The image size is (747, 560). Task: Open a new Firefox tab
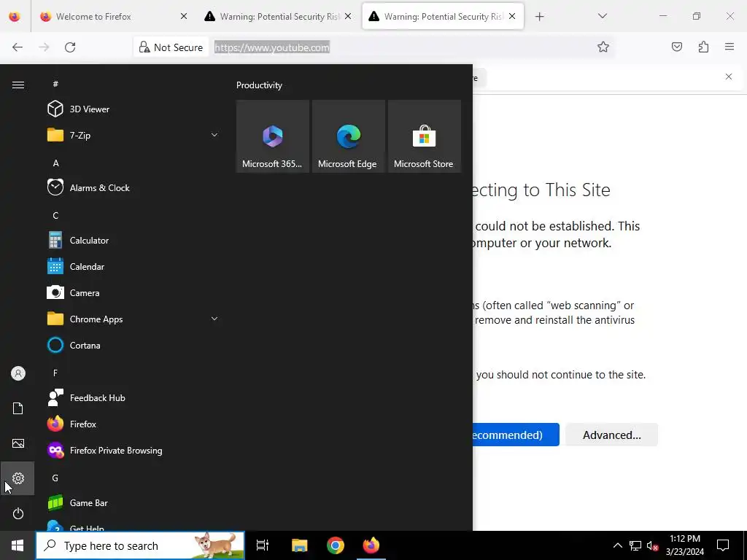[539, 17]
